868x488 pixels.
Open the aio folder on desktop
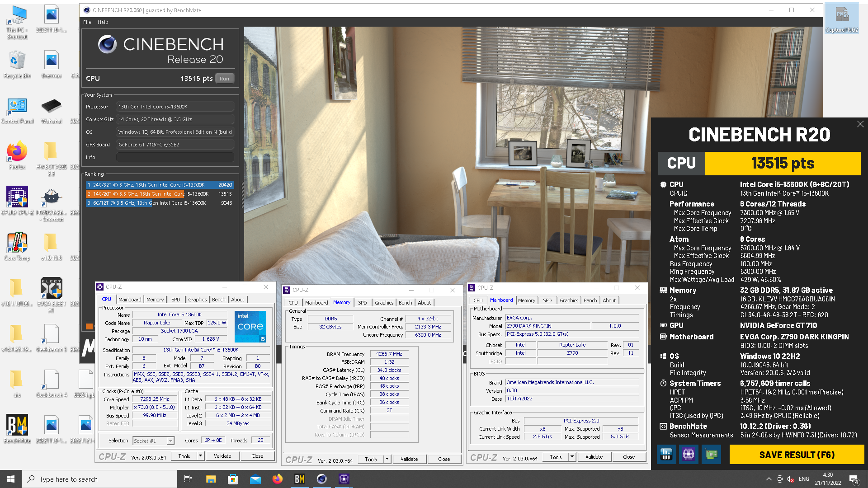pyautogui.click(x=17, y=384)
